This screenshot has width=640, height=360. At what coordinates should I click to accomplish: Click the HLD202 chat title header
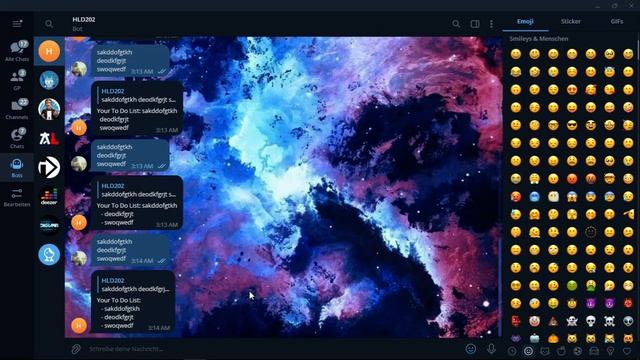pos(84,20)
